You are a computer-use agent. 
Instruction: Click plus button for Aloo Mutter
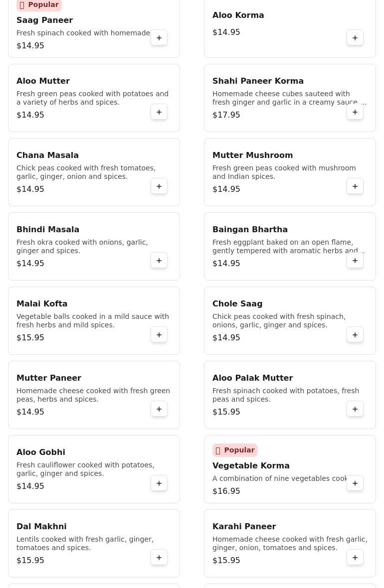tap(159, 112)
